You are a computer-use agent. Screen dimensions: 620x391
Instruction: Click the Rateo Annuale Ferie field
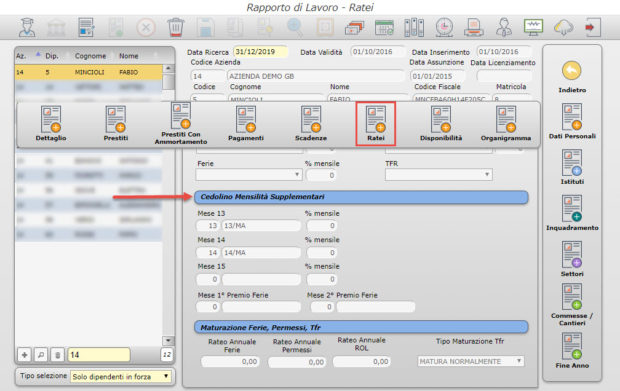(x=230, y=362)
